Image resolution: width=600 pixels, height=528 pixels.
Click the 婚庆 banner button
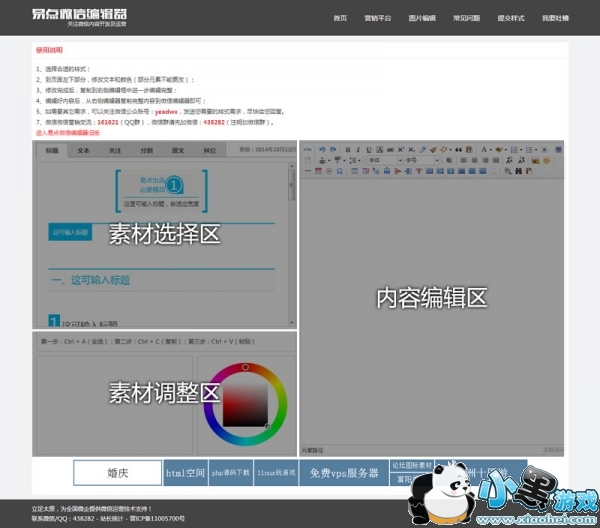[x=118, y=472]
